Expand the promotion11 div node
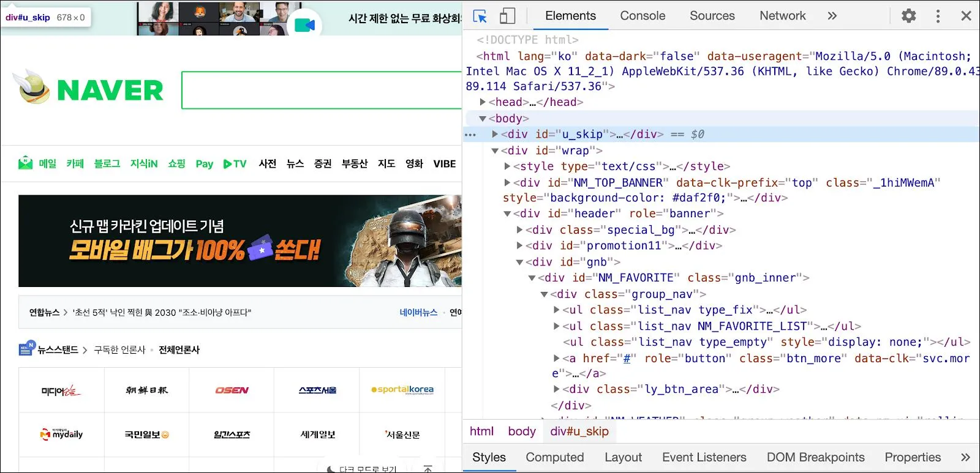The width and height of the screenshot is (980, 473). (519, 246)
